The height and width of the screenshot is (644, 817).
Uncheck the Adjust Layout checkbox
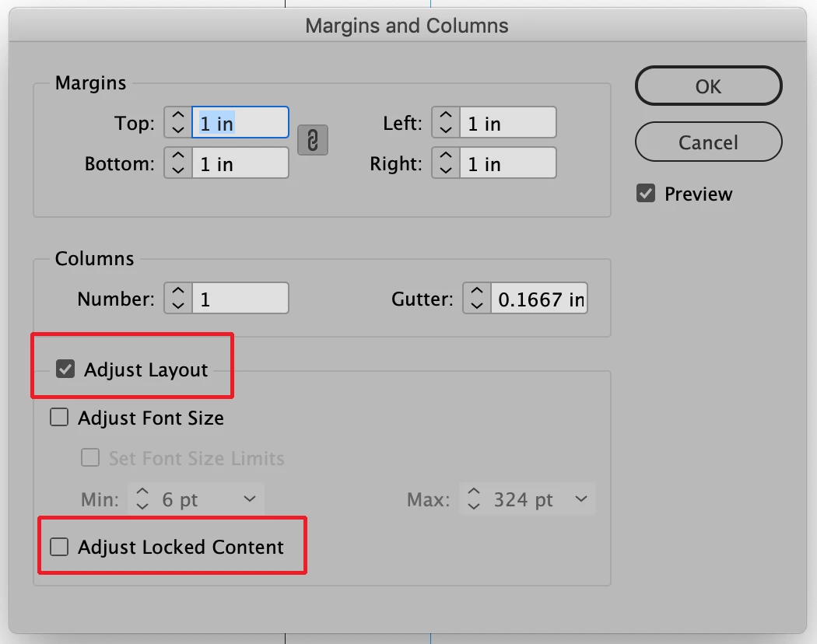(65, 369)
